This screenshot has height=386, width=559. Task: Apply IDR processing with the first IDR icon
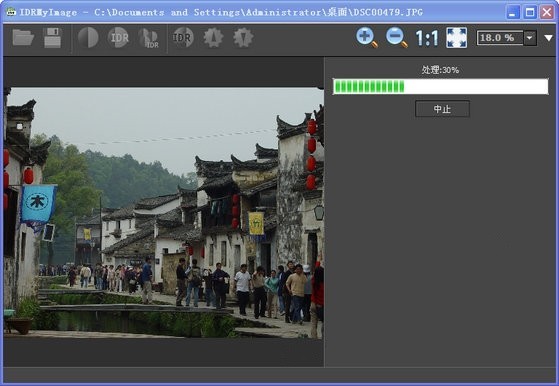(118, 37)
